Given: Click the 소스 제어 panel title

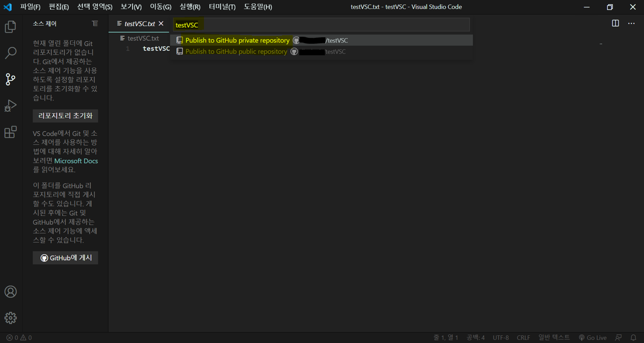Looking at the screenshot, I should pyautogui.click(x=45, y=23).
